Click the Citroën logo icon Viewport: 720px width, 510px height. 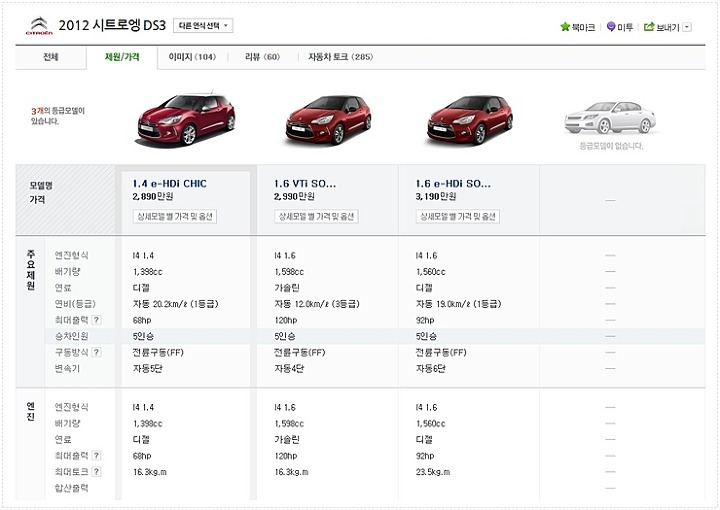point(39,26)
